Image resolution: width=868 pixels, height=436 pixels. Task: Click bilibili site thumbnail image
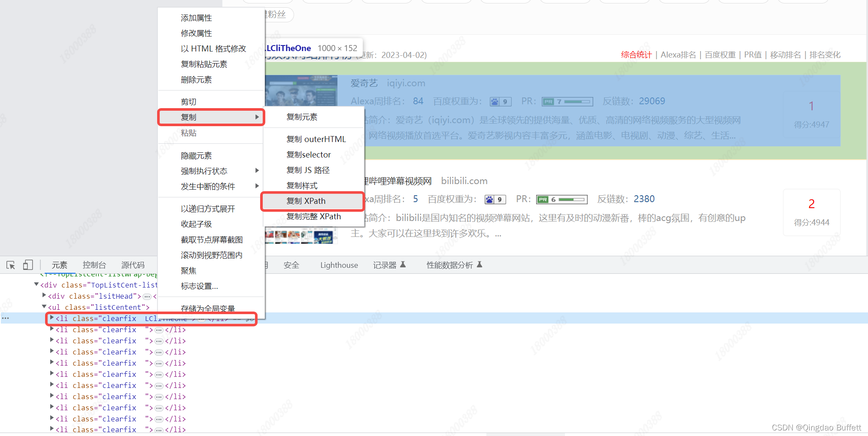[301, 236]
